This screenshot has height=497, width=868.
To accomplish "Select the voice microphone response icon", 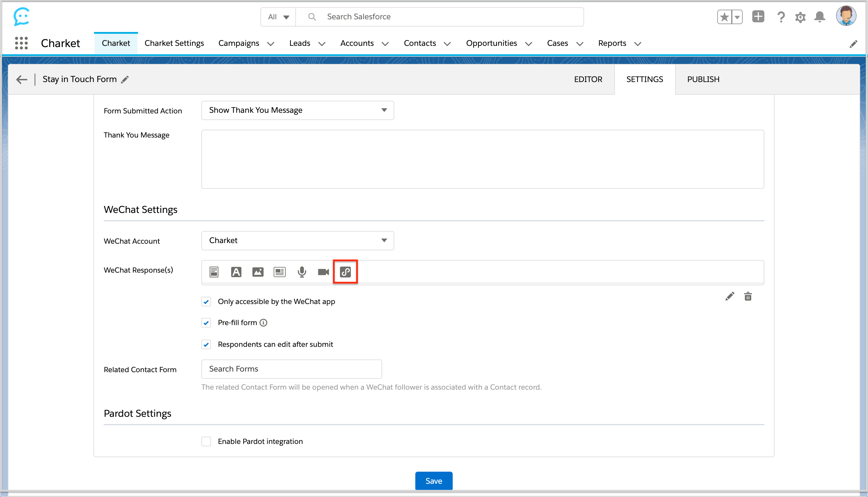I will 302,272.
